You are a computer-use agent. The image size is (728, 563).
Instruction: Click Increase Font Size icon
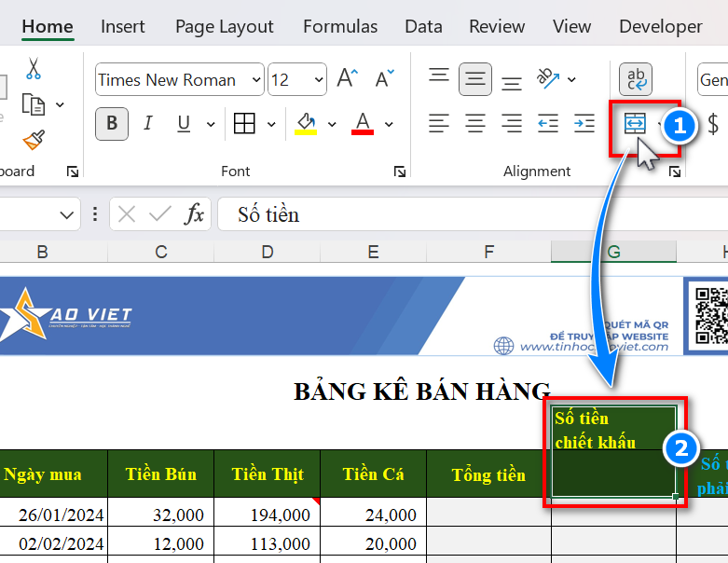pyautogui.click(x=347, y=79)
